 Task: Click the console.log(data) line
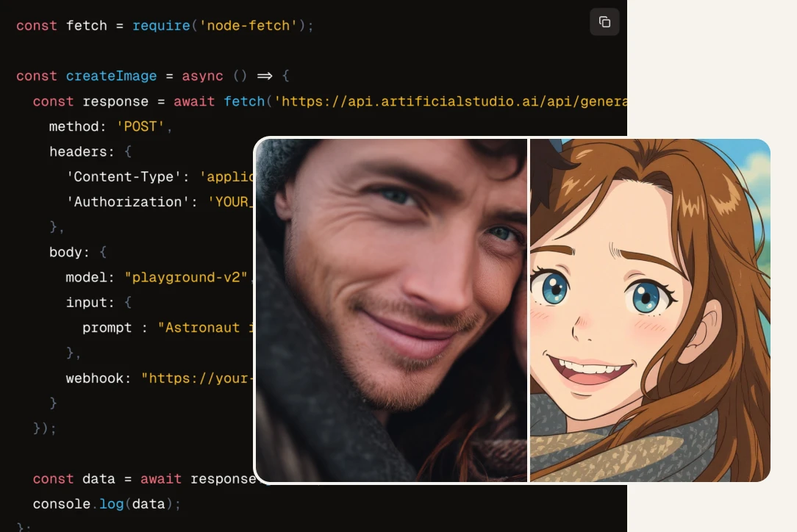coord(107,504)
